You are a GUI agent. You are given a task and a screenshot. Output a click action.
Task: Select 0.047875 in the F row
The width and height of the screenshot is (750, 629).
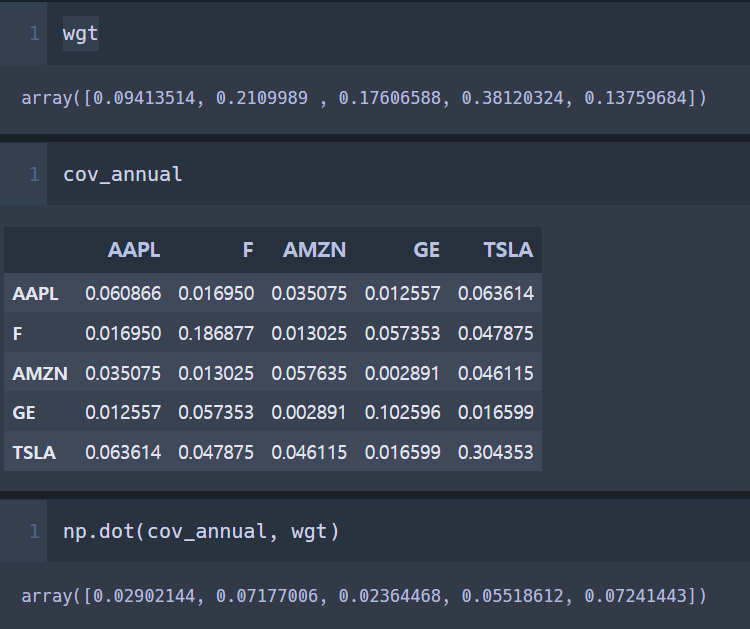point(496,333)
